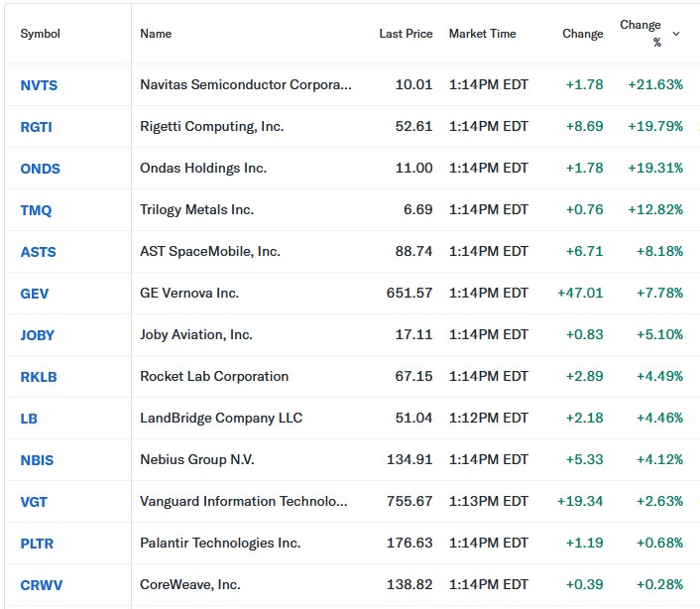
Task: Open the JOBY symbol link
Action: pos(38,335)
